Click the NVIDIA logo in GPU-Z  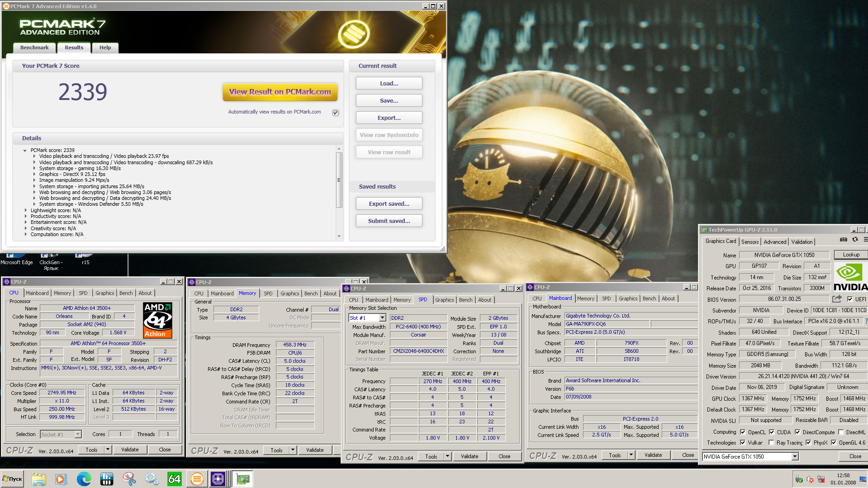pos(850,277)
